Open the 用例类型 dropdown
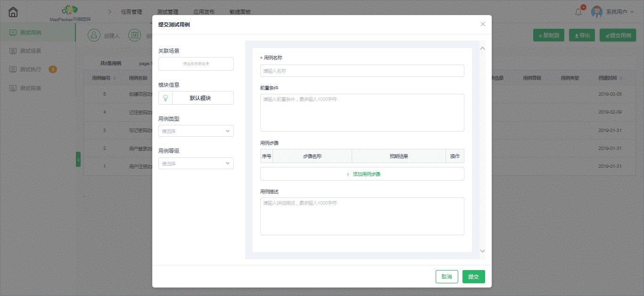644x296 pixels. (196, 131)
